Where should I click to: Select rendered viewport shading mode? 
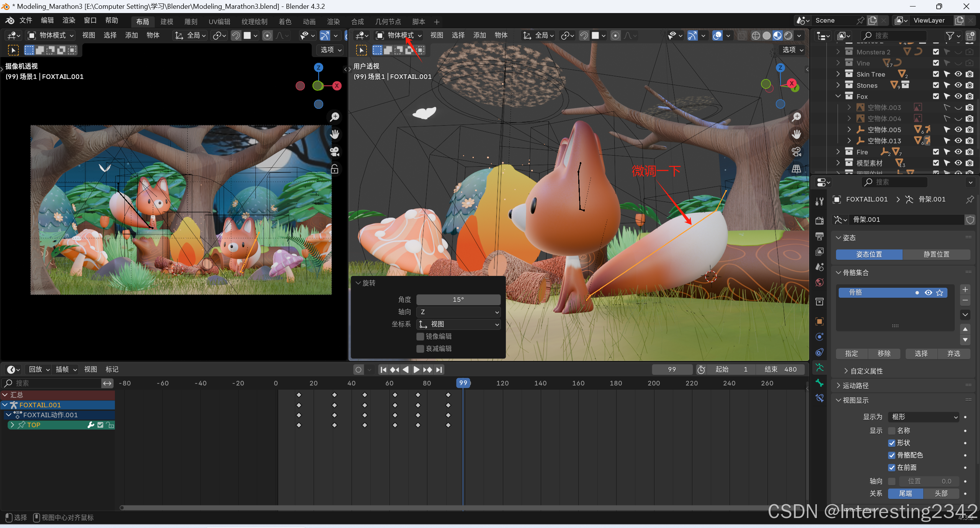[788, 36]
